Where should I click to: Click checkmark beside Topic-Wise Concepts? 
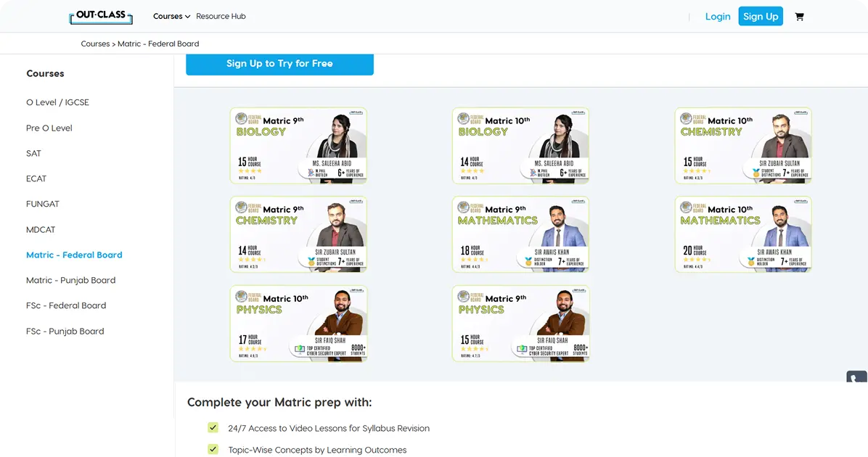(213, 449)
